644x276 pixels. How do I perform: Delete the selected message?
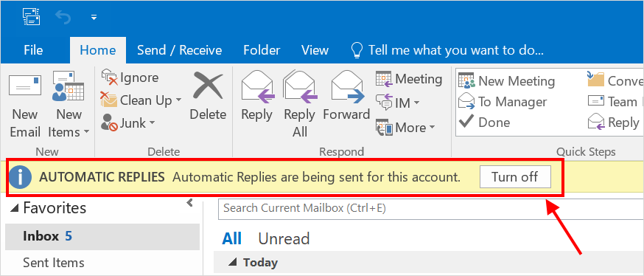(x=208, y=96)
